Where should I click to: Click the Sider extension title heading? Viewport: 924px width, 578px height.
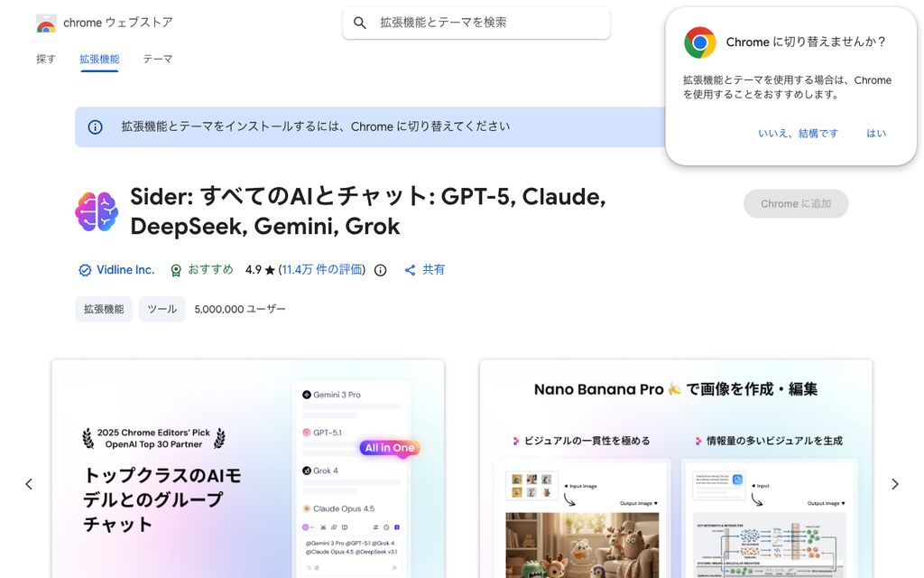pyautogui.click(x=368, y=211)
